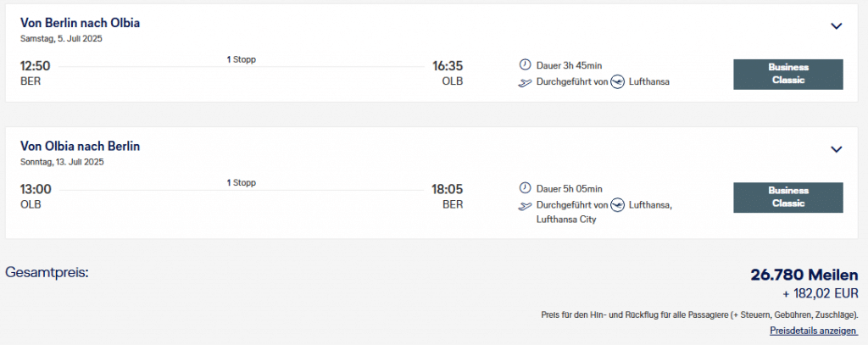The image size is (868, 345).
Task: Click the Von Berlin nach Olbia heading
Action: (x=80, y=23)
